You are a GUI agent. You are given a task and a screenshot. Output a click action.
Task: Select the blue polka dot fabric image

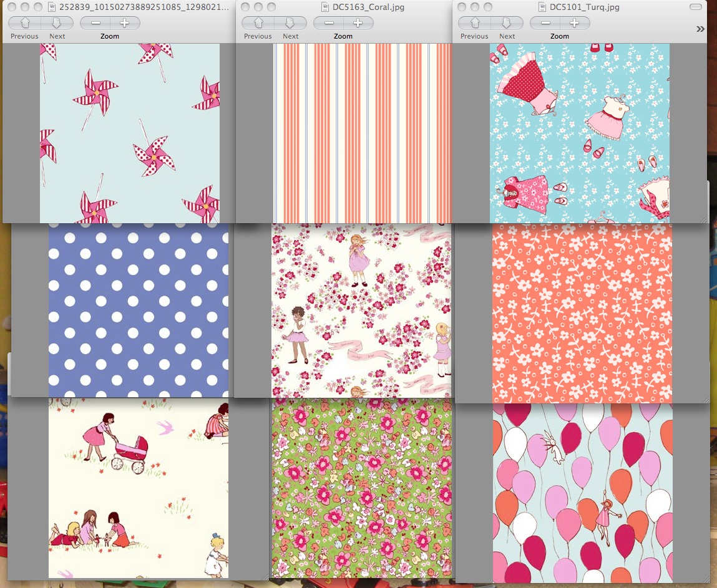(137, 312)
